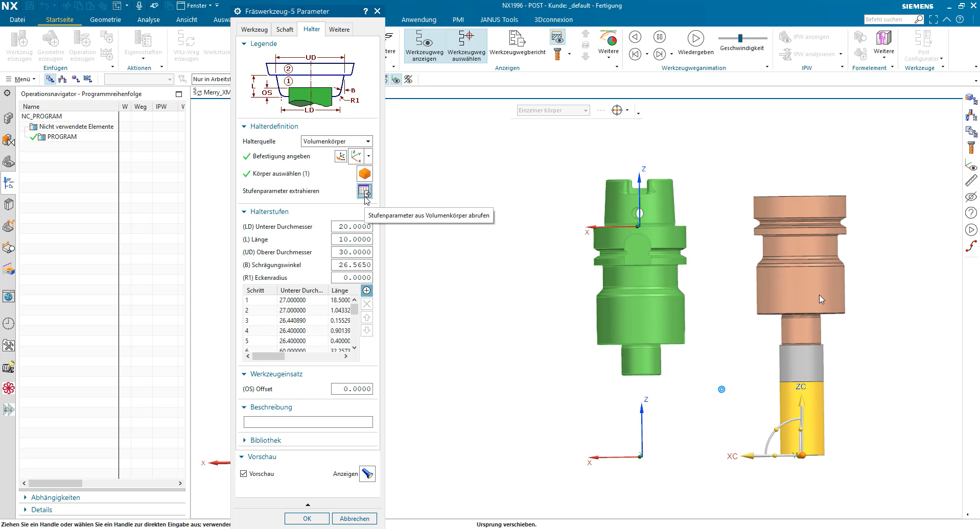The height and width of the screenshot is (529, 980).
Task: Collapse the Werkzeugeinsatz section
Action: (244, 374)
